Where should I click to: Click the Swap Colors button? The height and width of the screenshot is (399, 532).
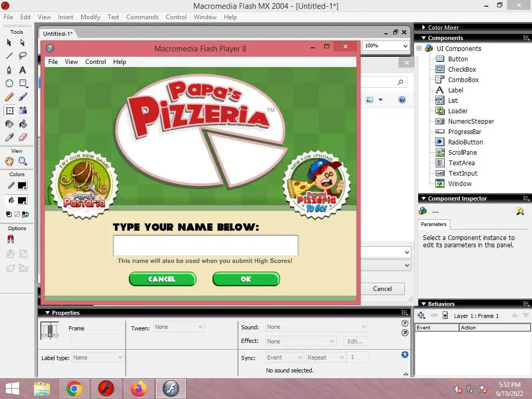pyautogui.click(x=25, y=214)
